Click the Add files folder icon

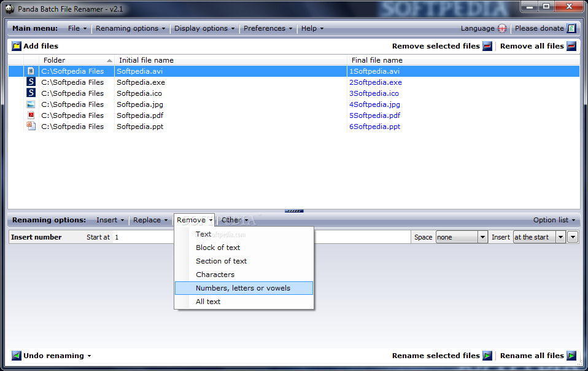pos(17,46)
